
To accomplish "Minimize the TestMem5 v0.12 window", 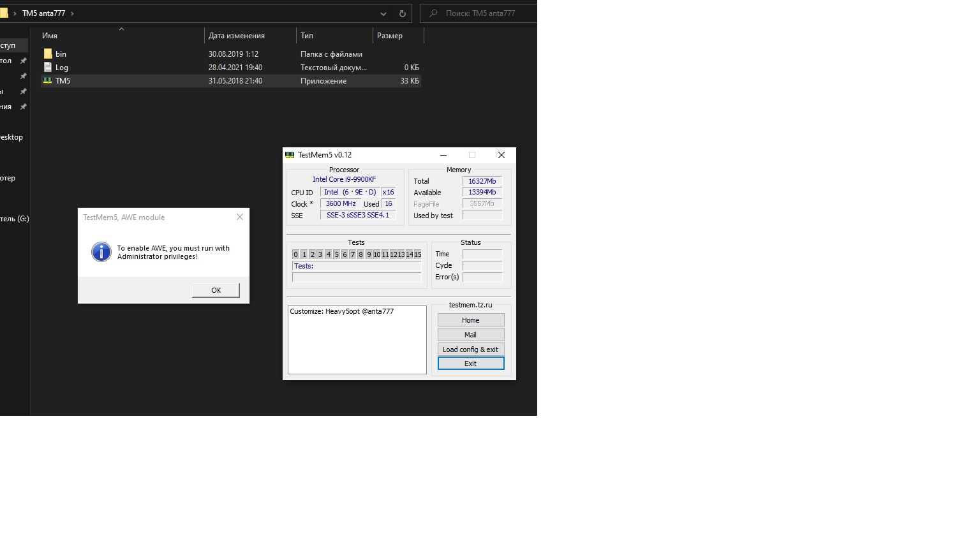I will [443, 155].
